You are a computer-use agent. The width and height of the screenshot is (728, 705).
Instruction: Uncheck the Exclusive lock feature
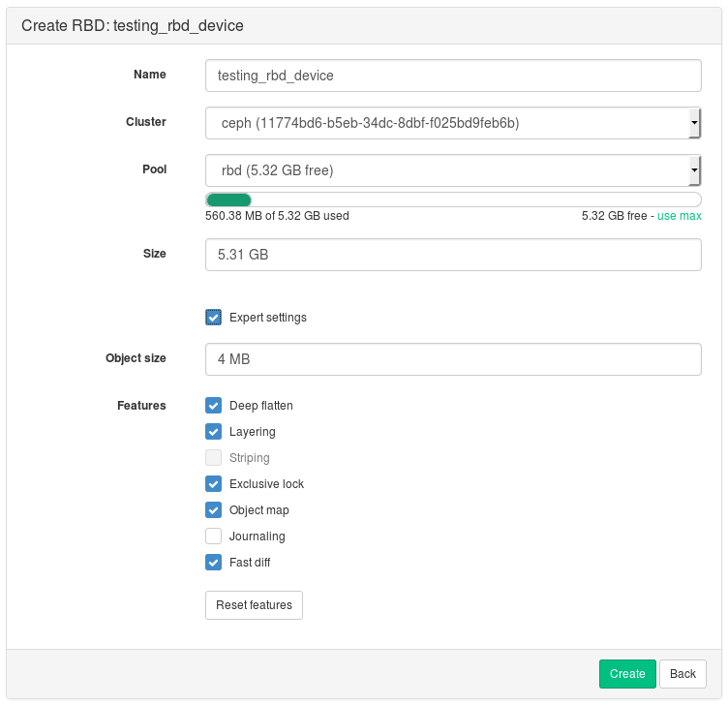click(x=214, y=484)
